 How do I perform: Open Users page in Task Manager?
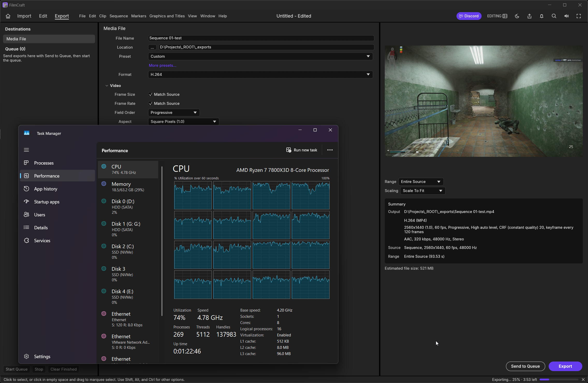[57, 215]
